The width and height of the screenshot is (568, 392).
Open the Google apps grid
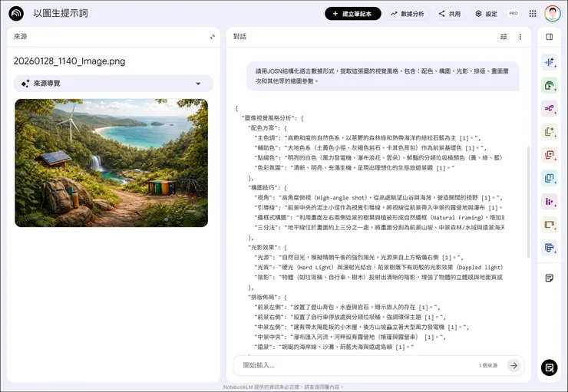pos(533,14)
